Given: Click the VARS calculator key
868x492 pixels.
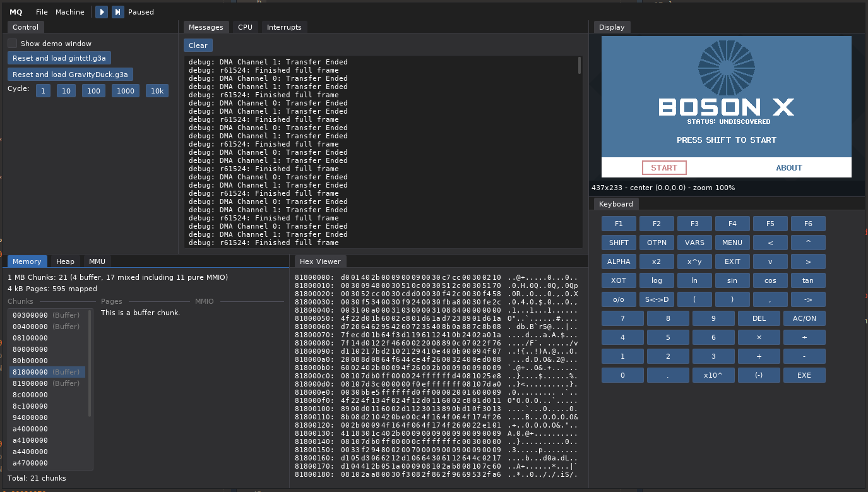Looking at the screenshot, I should (x=694, y=243).
